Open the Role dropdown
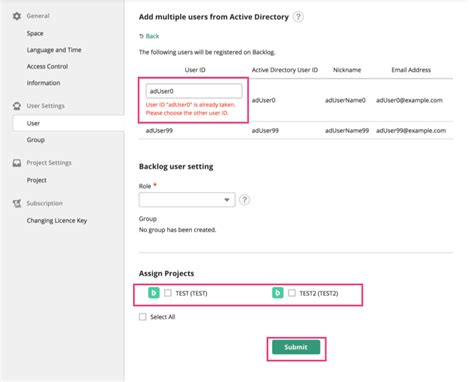Viewport: 474px width, 382px height. tap(187, 200)
